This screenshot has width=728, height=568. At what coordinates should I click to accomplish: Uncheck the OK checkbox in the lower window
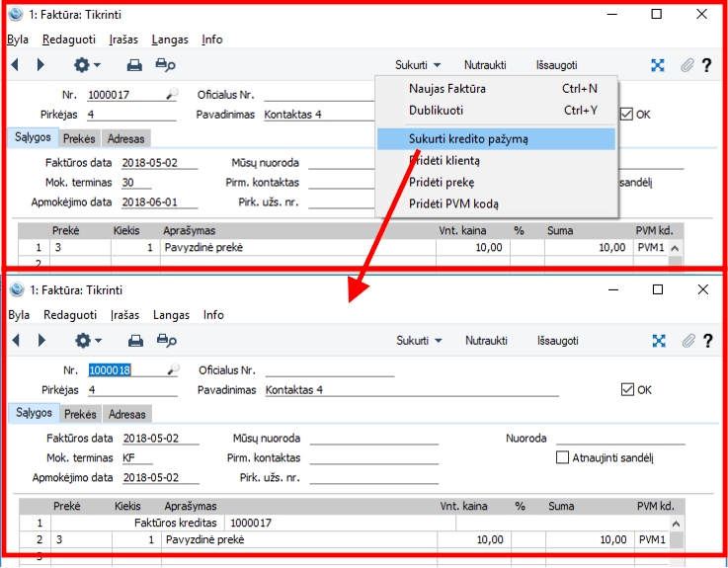[627, 389]
